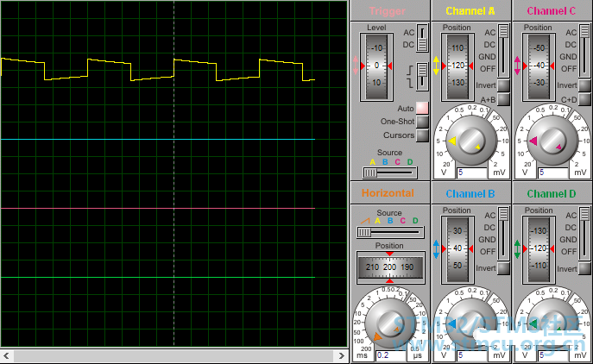Enable One-Shot trigger mode
The height and width of the screenshot is (364, 593).
422,122
